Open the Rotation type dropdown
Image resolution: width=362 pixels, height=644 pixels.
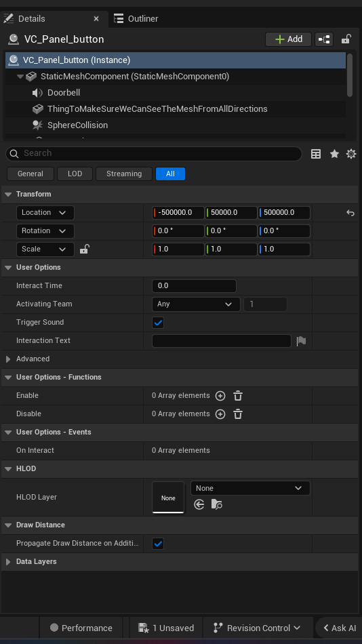[45, 230]
